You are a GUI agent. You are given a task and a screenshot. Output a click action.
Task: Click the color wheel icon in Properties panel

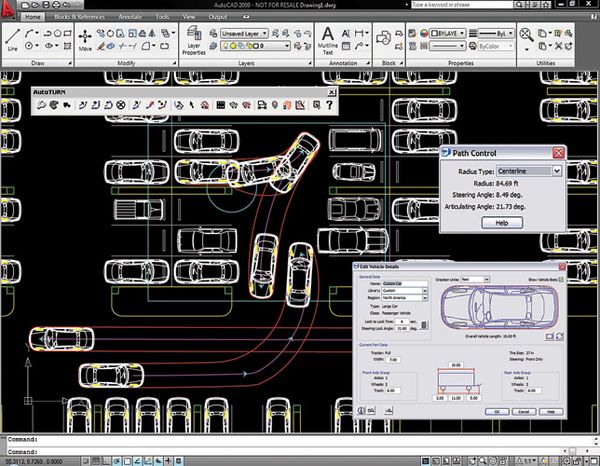pyautogui.click(x=424, y=33)
